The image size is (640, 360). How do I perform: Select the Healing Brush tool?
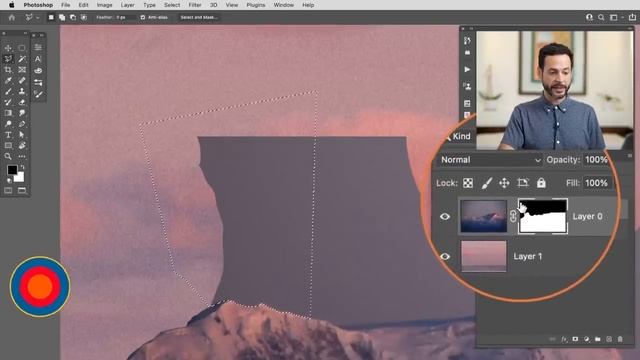[22, 80]
